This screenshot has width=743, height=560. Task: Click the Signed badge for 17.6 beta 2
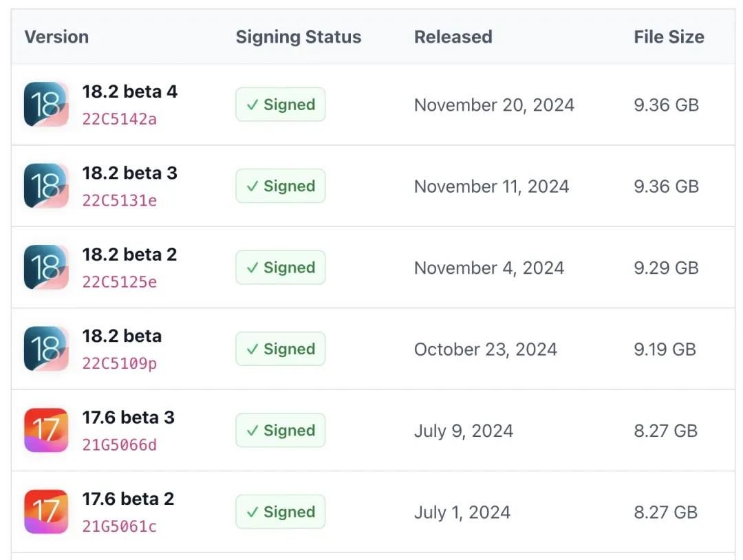(x=280, y=512)
